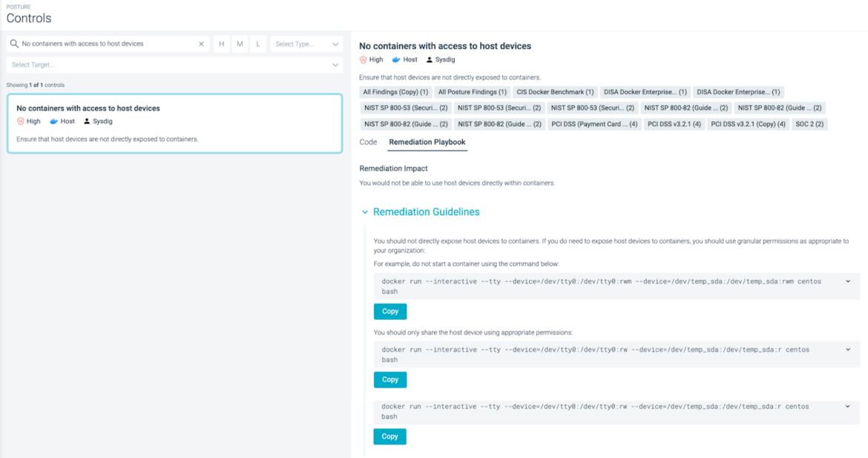Clear the search field using the X icon
Screen dimensions: 868x458
[x=201, y=44]
